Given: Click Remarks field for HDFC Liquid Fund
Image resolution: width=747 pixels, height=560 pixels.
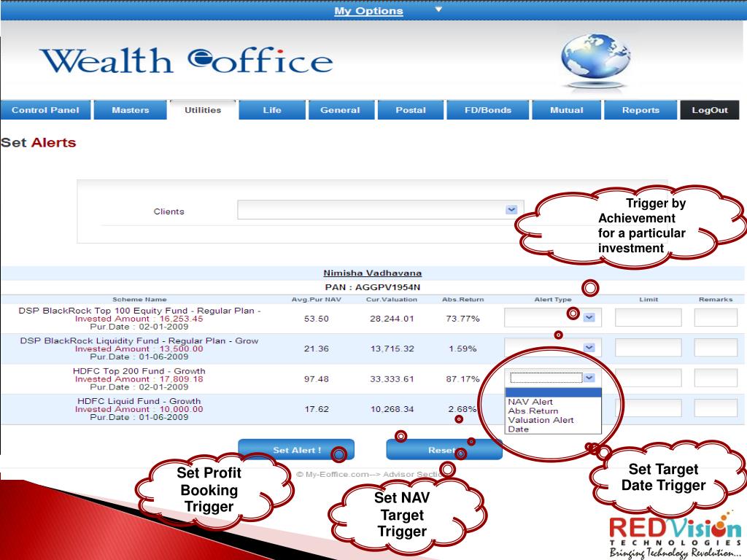Looking at the screenshot, I should pos(716,408).
